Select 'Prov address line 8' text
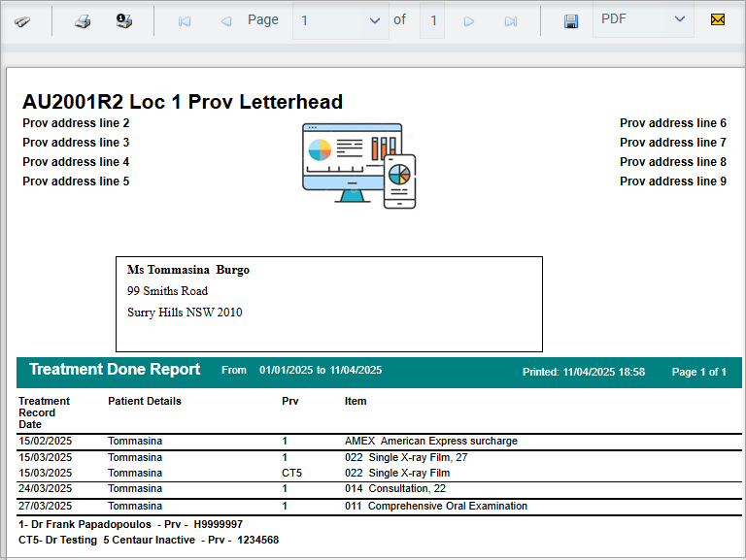The image size is (746, 560). 673,162
